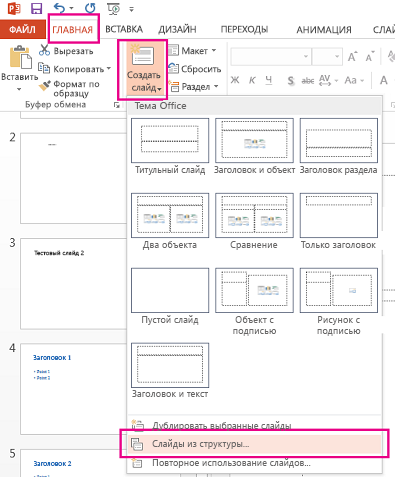This screenshot has height=477, width=395.
Task: Start slideshow from beginning icon
Action: (x=114, y=9)
